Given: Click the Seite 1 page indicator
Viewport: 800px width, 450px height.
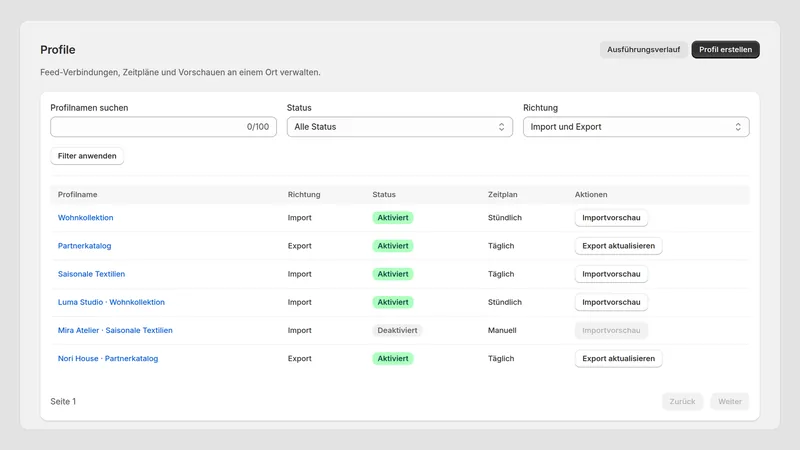Looking at the screenshot, I should coord(63,402).
